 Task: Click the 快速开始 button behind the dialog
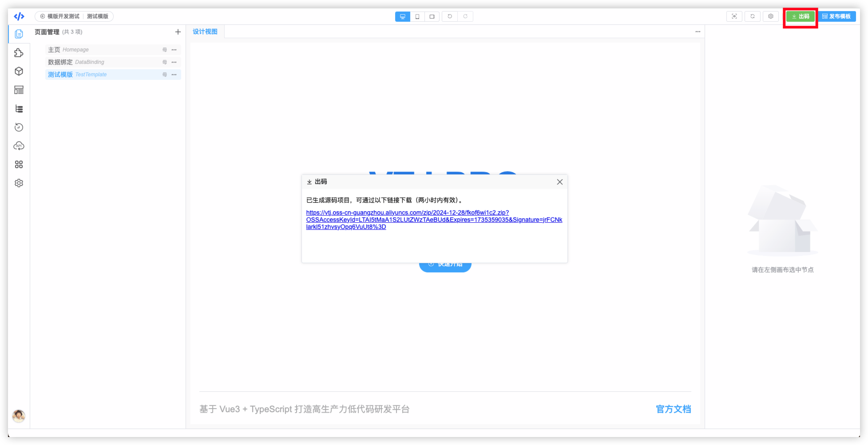445,267
